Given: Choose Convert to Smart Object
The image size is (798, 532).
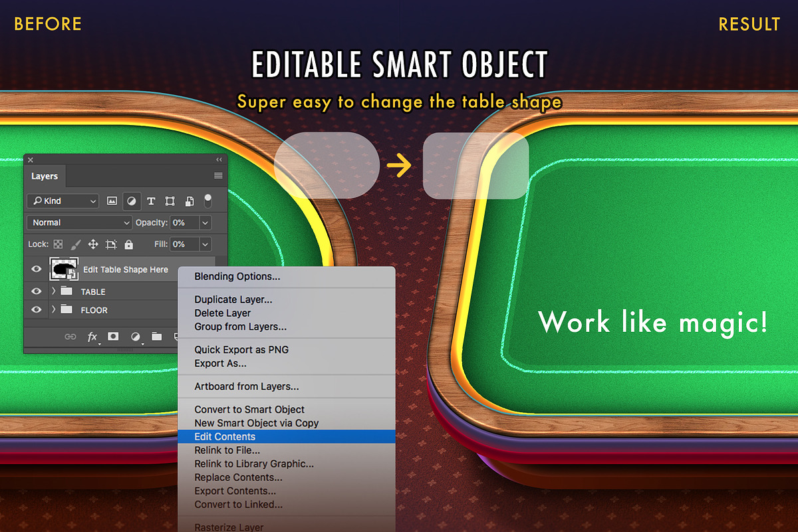Looking at the screenshot, I should (287, 409).
